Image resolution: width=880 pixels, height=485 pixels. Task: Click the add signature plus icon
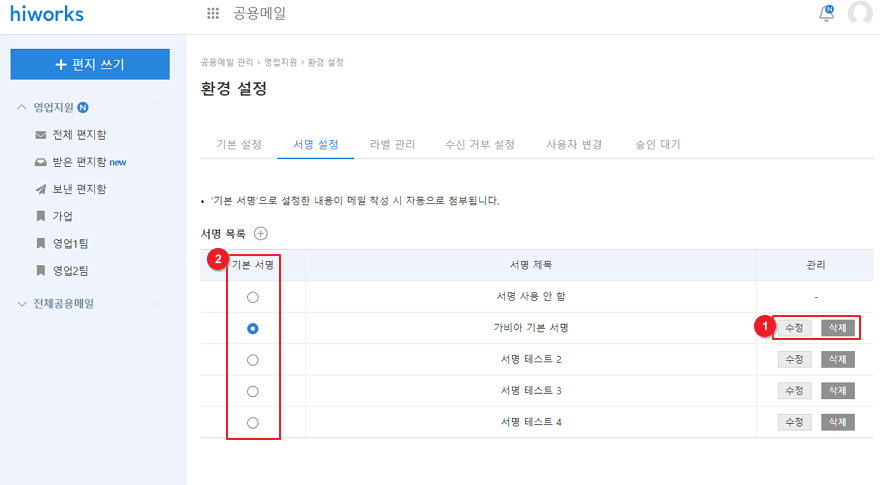(x=261, y=233)
